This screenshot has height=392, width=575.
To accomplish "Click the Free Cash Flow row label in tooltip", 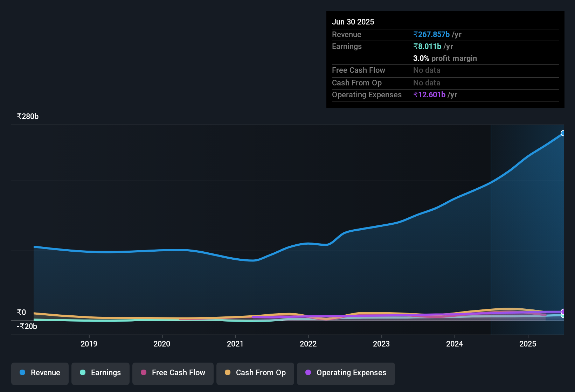I will (x=359, y=70).
